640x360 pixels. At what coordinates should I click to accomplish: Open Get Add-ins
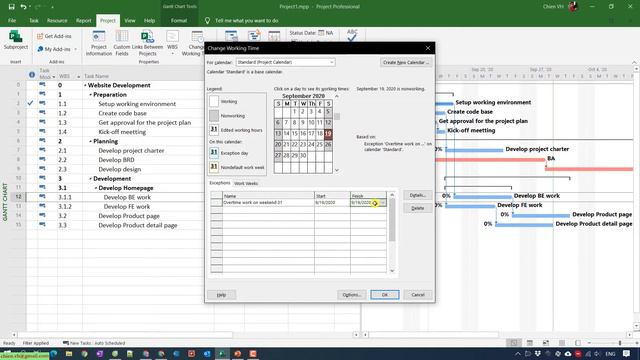click(54, 36)
